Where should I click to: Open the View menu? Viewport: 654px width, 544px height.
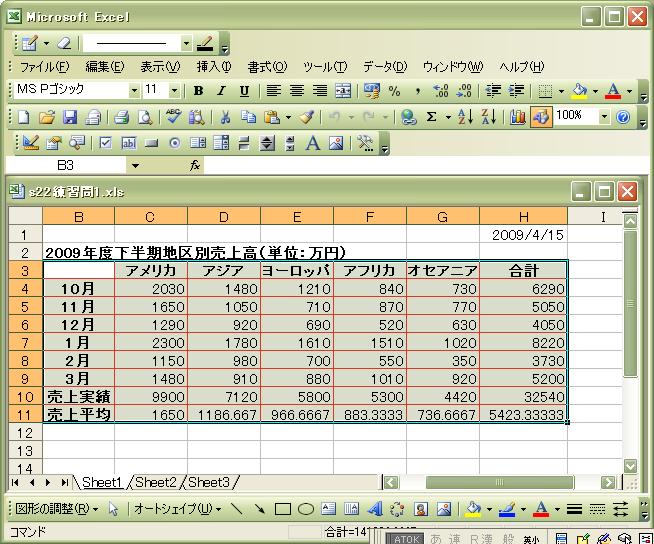[160, 67]
